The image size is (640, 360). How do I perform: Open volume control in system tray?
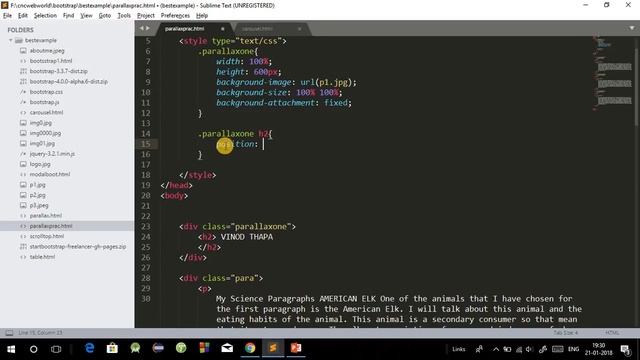(529, 349)
